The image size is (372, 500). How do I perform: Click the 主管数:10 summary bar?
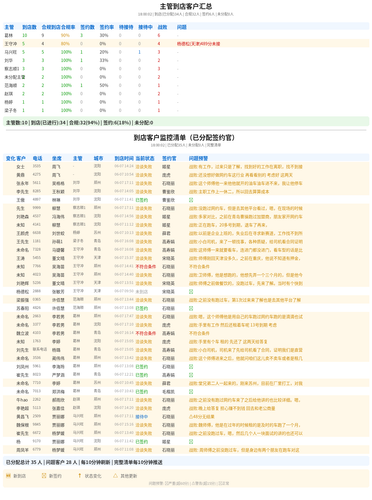tap(186, 122)
